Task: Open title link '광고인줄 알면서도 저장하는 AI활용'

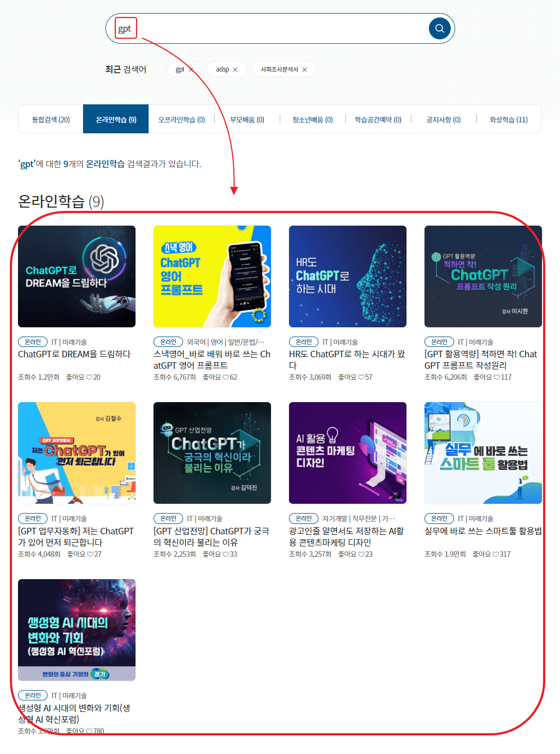Action: [346, 537]
